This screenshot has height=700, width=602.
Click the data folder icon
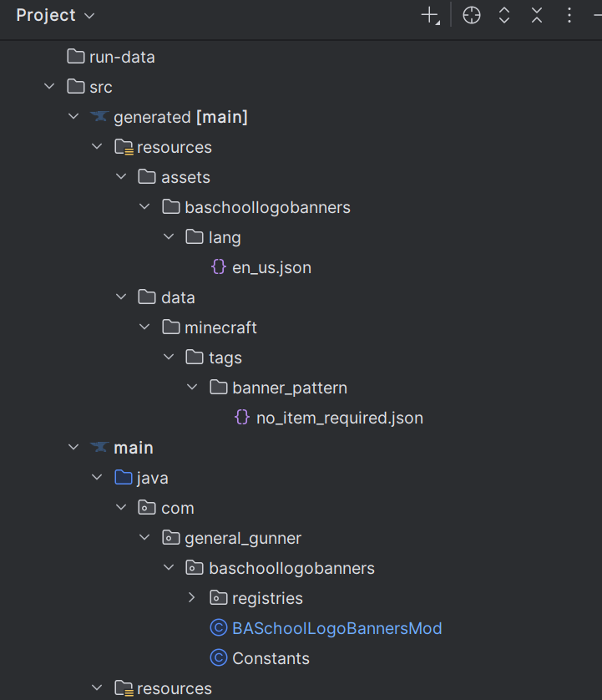[147, 297]
